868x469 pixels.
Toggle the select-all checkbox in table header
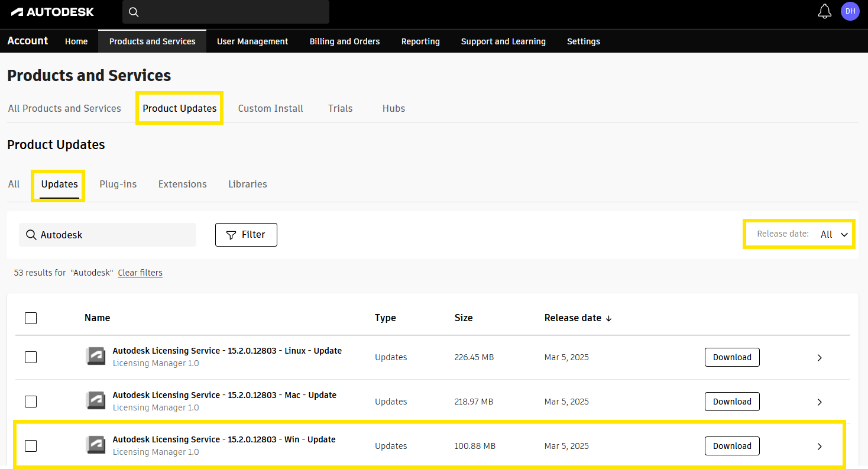click(x=31, y=318)
